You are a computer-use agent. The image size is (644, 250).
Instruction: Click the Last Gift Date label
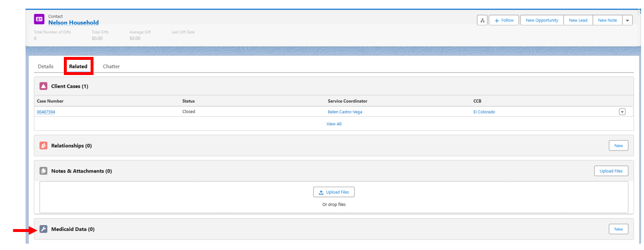pos(183,31)
